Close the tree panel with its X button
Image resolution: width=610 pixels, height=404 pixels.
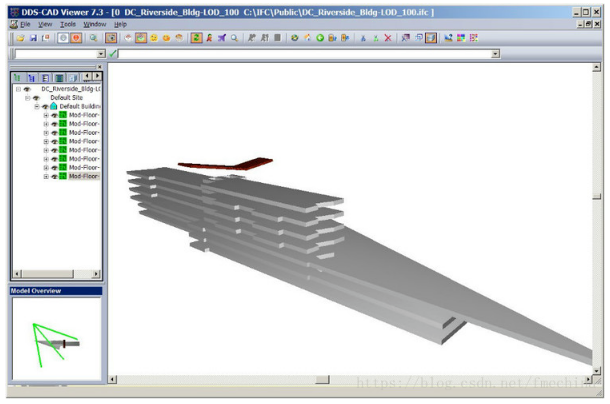100,67
